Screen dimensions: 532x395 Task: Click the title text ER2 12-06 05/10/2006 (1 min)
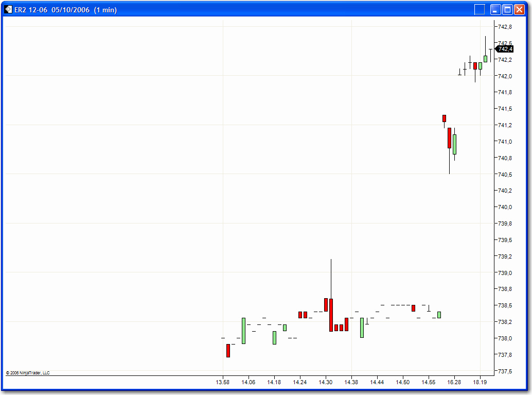pyautogui.click(x=65, y=10)
